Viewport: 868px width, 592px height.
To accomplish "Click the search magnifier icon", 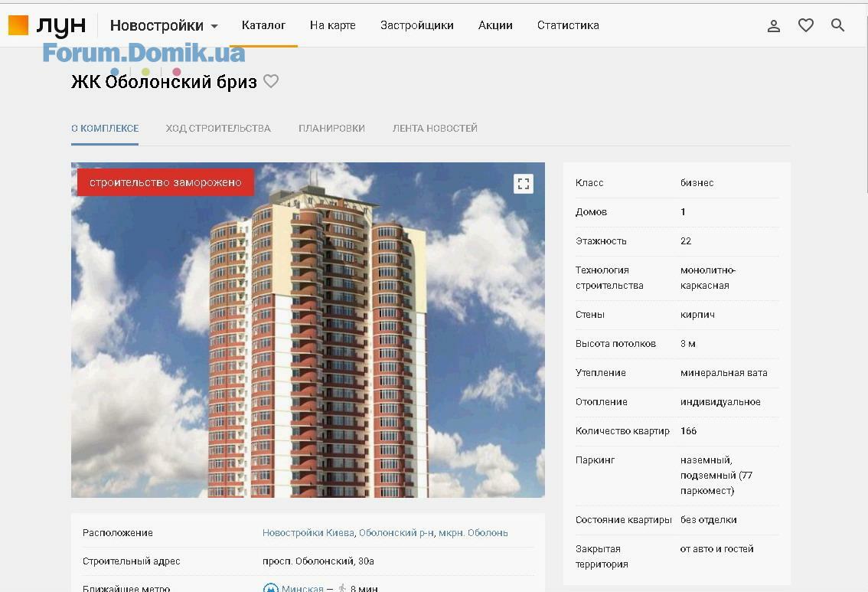I will pos(837,25).
